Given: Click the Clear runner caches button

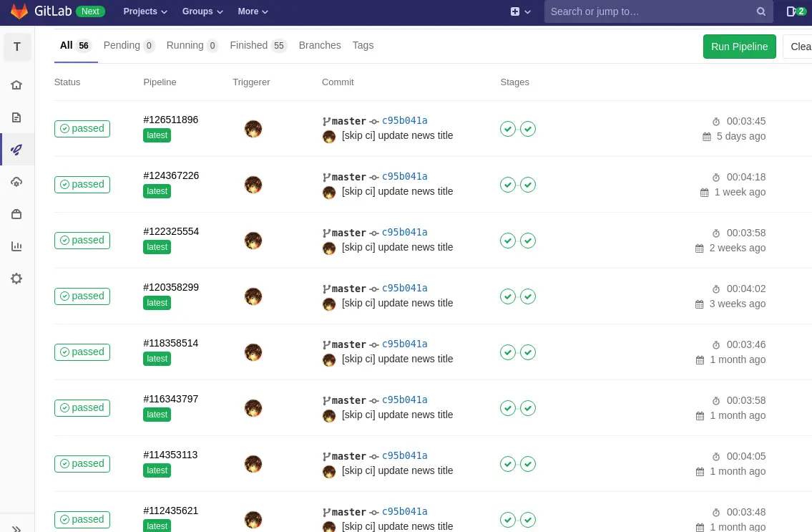Looking at the screenshot, I should (798, 47).
